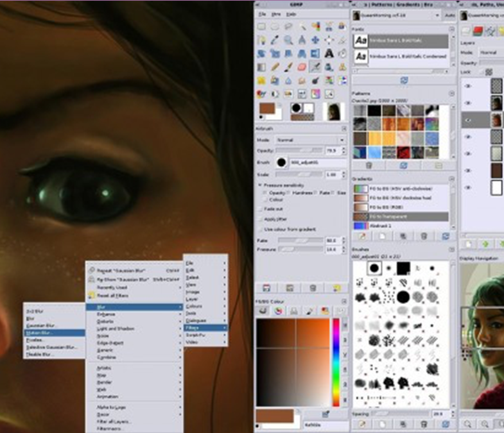
Task: Choose the Clone stamp tool
Action: (x=342, y=67)
